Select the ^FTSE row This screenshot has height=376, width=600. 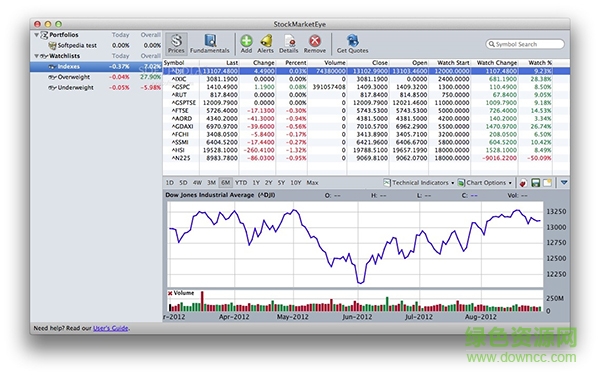pyautogui.click(x=366, y=111)
